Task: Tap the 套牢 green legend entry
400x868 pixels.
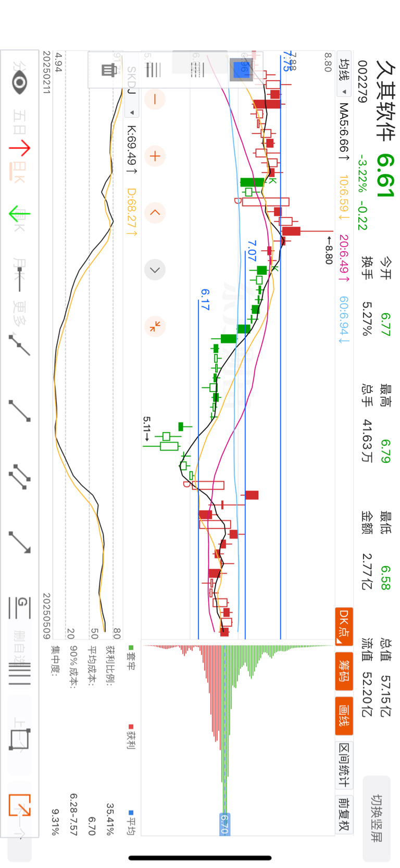Action: [131, 659]
